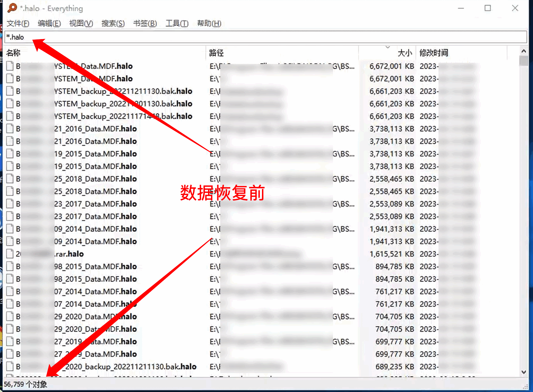Open the 文件(F) menu
Screen dimensions: 533x392
coord(18,23)
